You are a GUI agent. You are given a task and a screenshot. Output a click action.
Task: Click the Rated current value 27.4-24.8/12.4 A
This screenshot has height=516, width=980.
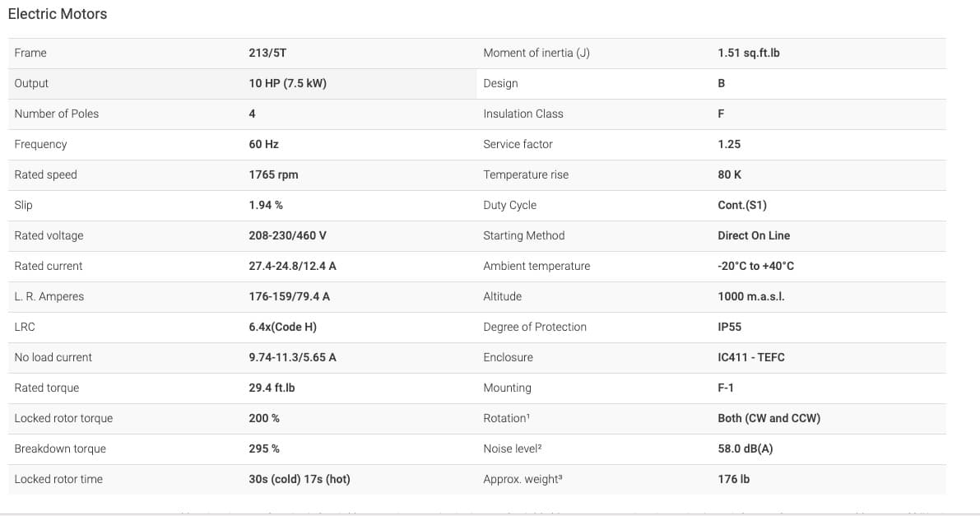[292, 267]
